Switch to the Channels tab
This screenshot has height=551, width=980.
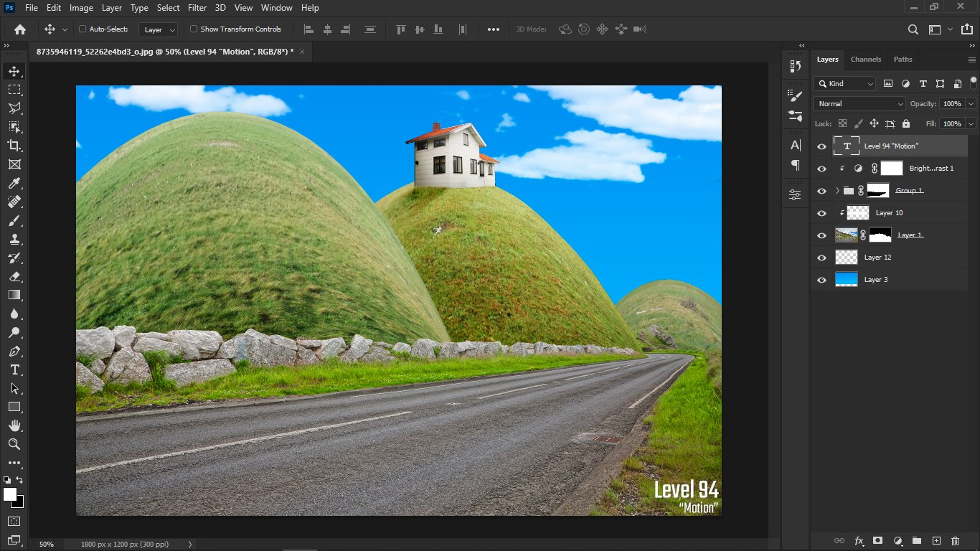865,60
